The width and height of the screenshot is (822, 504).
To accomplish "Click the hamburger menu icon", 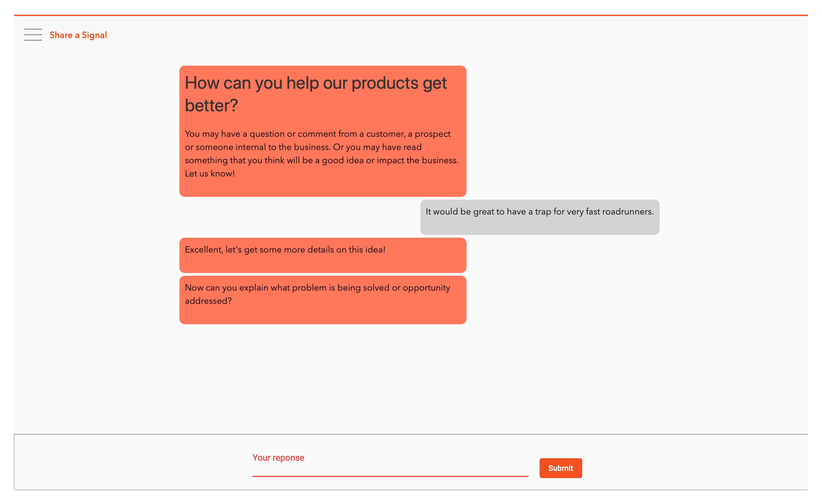I will (x=32, y=35).
